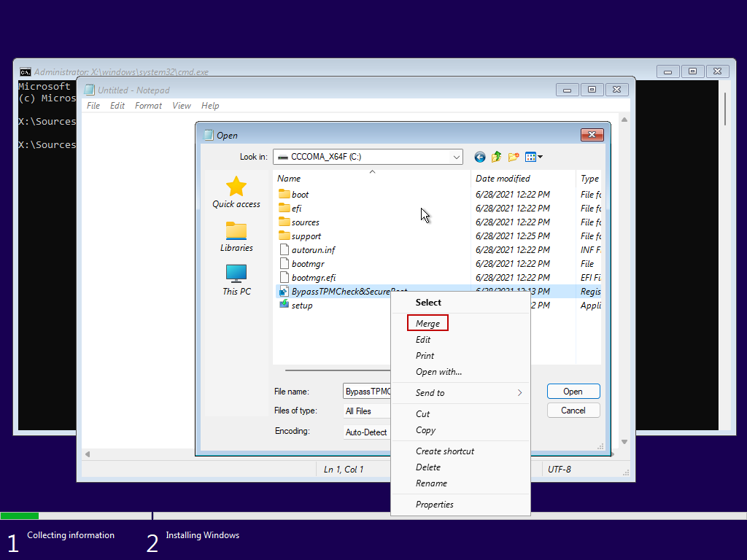Viewport: 747px width, 560px height.
Task: Open Notepad File menu
Action: pos(93,106)
